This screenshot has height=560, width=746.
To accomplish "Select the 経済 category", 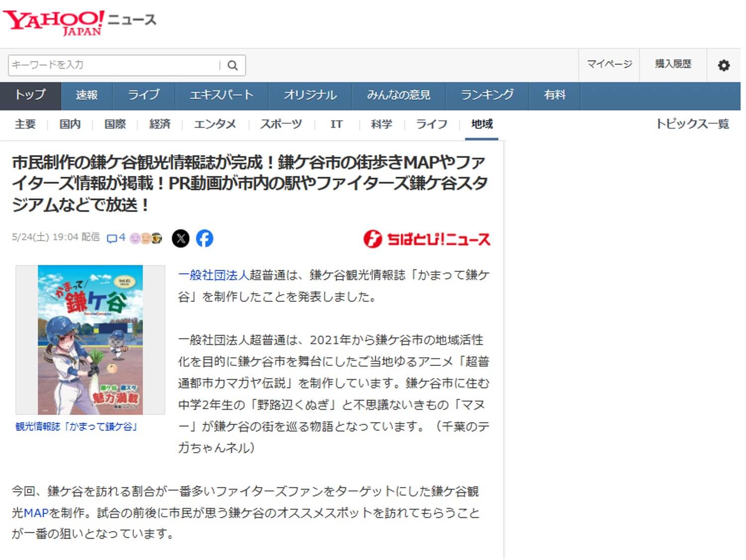I will point(160,124).
